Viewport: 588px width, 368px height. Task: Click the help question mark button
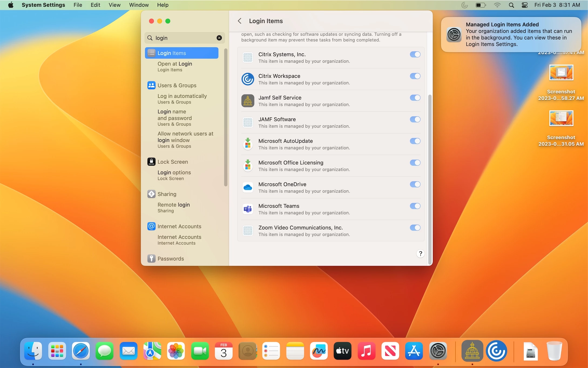(x=420, y=254)
